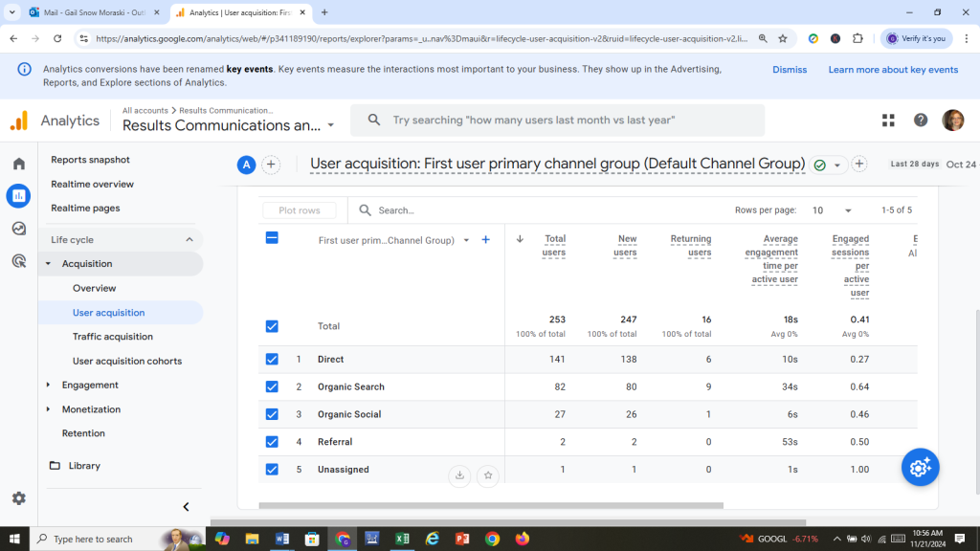Open the browser tab search dropdown
Screen dimensions: 980x551
(11, 12)
